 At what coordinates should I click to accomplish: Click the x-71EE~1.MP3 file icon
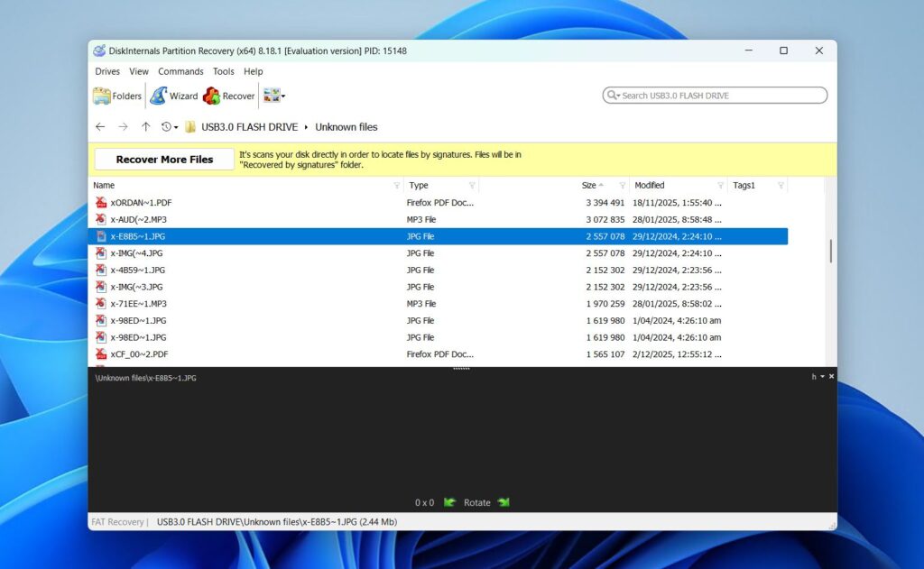(101, 304)
